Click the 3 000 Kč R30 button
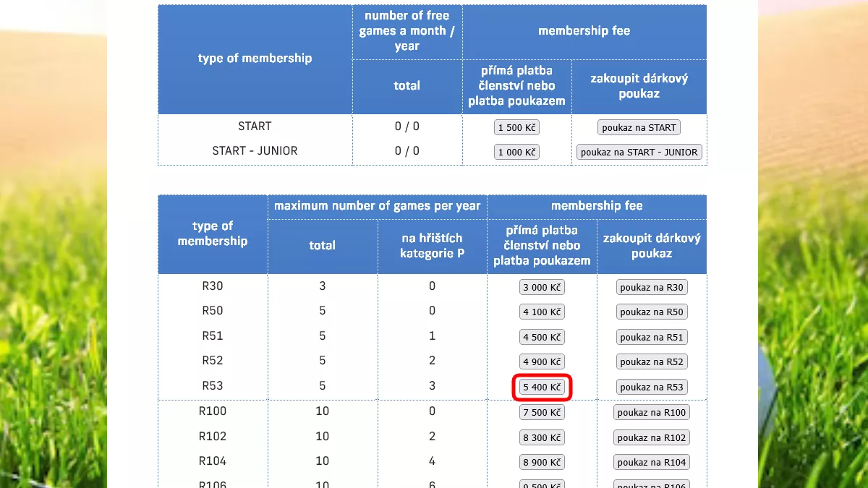868x488 pixels. click(542, 287)
